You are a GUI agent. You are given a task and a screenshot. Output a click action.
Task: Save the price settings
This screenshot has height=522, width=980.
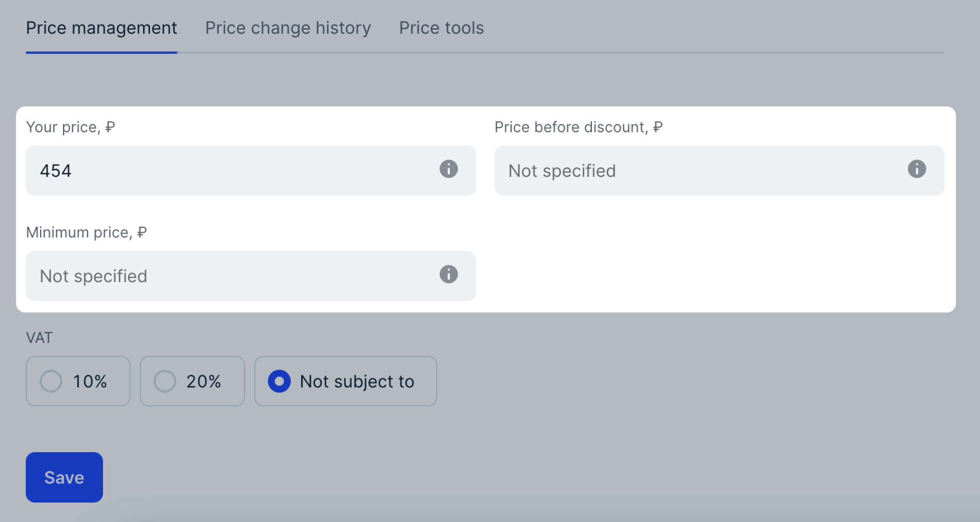pos(64,477)
